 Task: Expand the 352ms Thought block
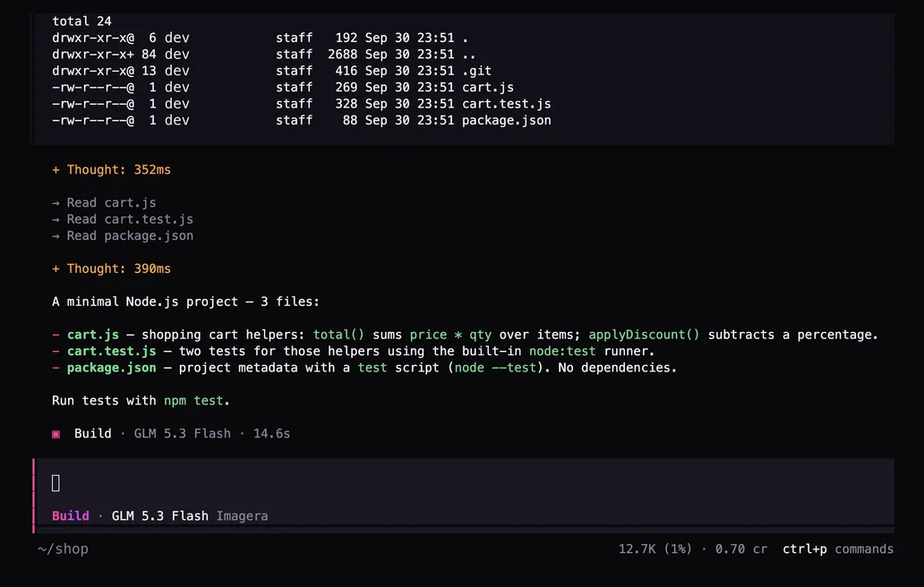tap(111, 169)
